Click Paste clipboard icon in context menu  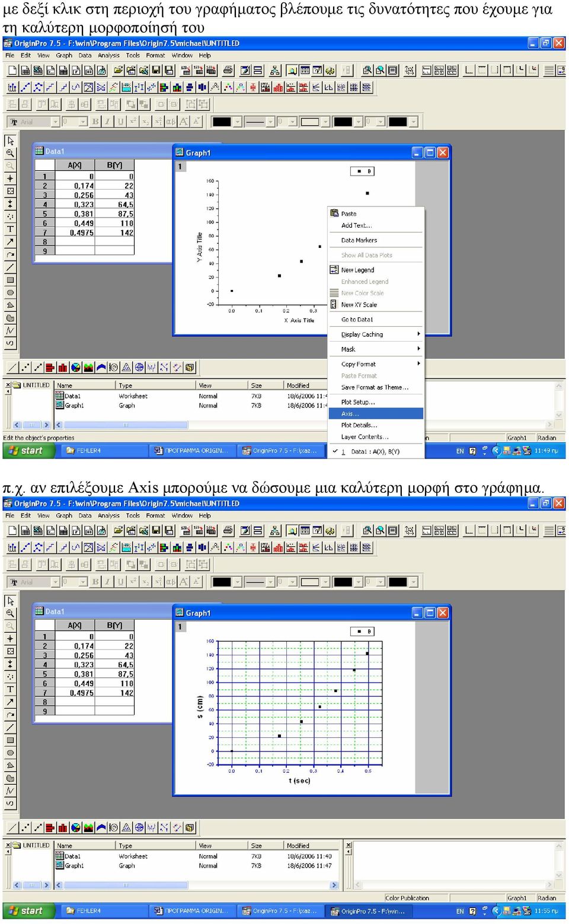[334, 214]
